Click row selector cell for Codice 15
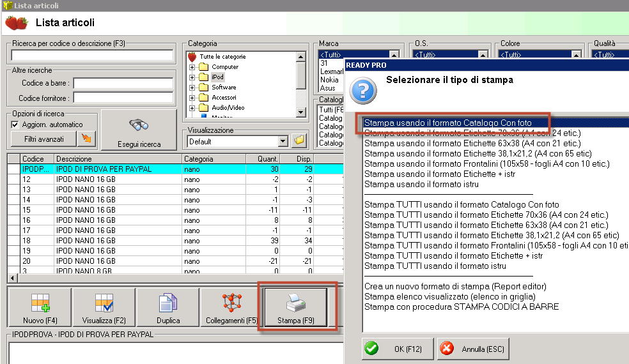Screen dimensions: 629x364 [x=14, y=210]
